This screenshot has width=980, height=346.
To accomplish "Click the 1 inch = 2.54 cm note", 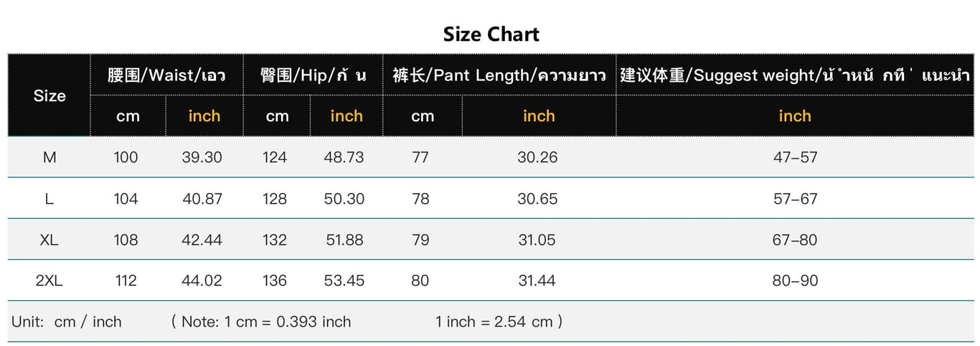I will (x=494, y=322).
